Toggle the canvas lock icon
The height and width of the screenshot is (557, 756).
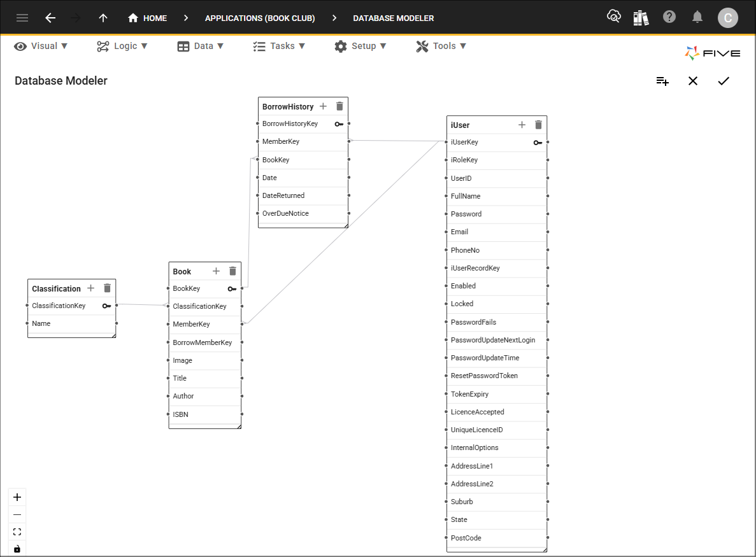[x=17, y=549]
